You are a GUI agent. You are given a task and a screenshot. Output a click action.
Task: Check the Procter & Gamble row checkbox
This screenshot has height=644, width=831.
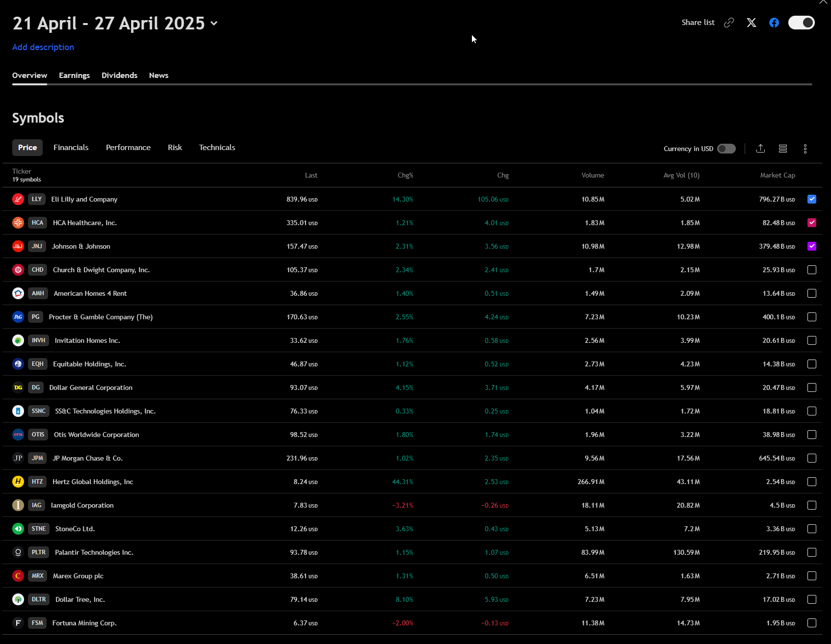click(812, 317)
